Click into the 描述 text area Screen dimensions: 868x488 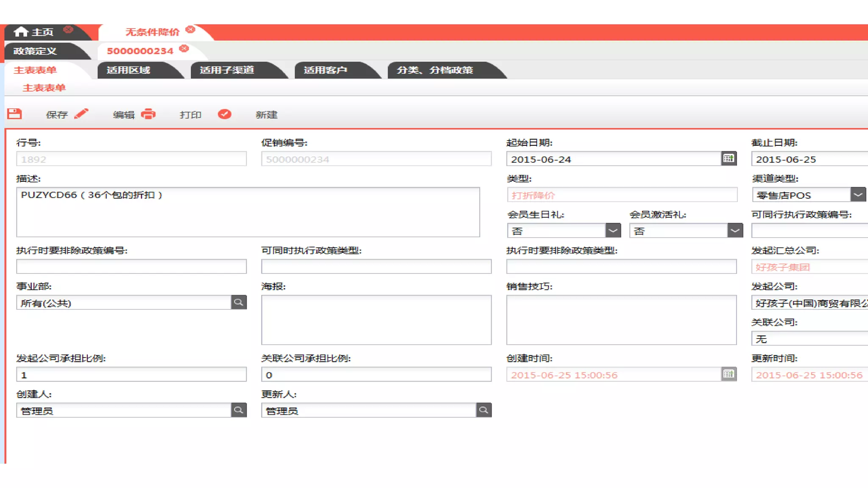(x=248, y=213)
